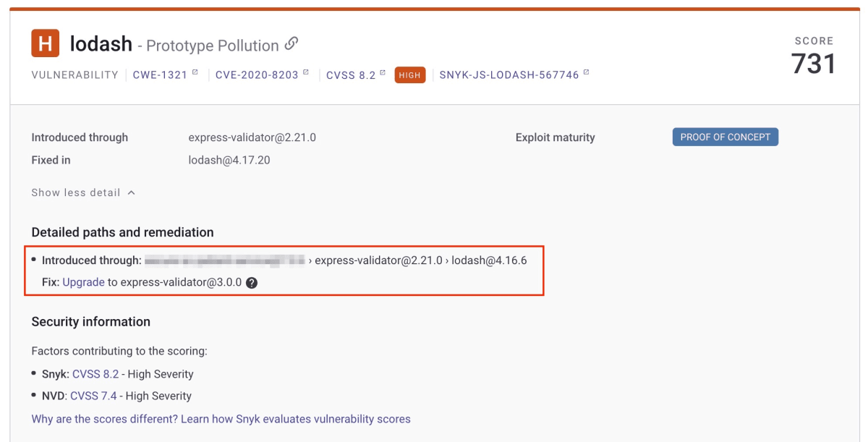
Task: Copy the issue link via chain icon
Action: (291, 44)
